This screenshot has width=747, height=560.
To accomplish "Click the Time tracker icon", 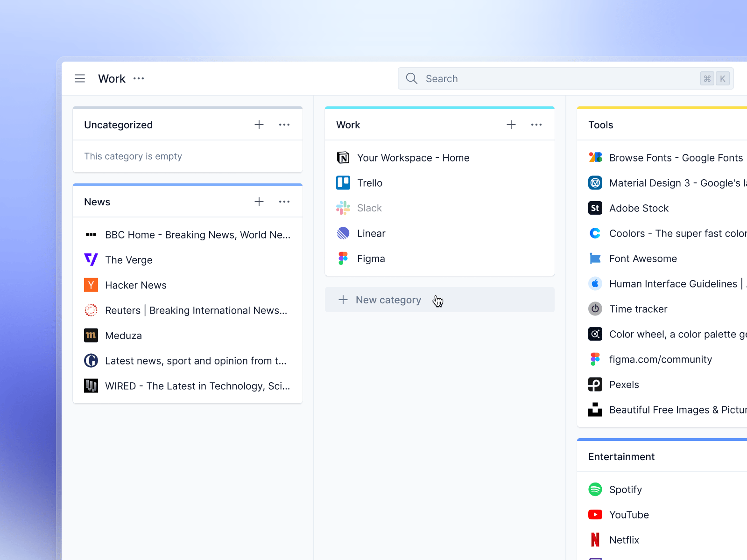I will click(x=595, y=309).
